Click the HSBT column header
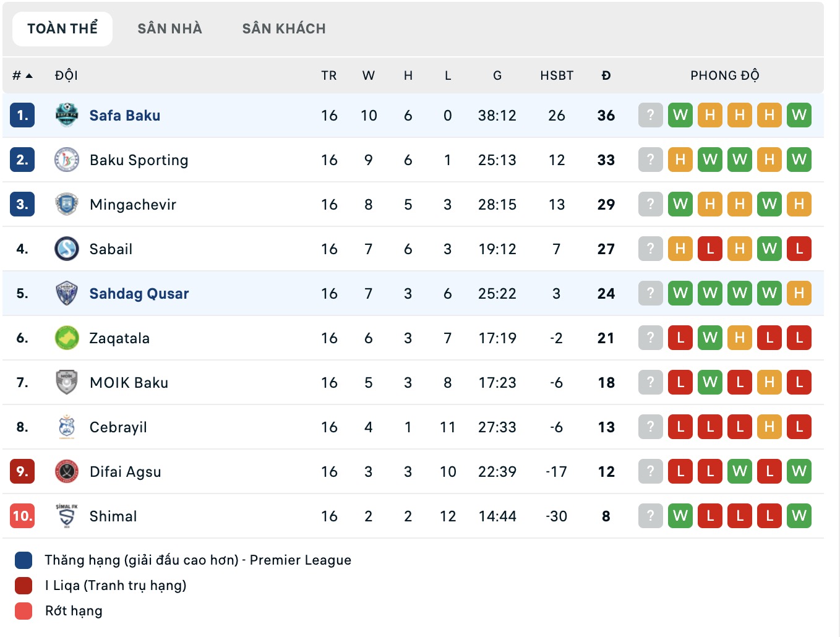This screenshot has height=637, width=840. (556, 75)
